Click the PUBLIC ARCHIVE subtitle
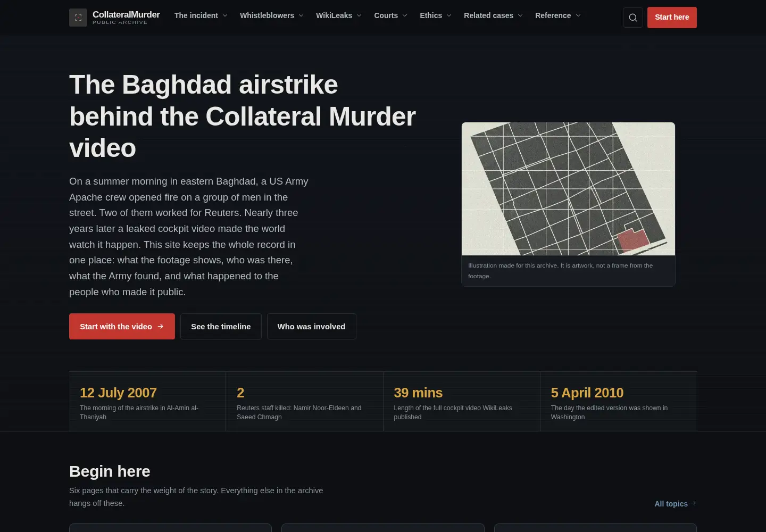 pyautogui.click(x=120, y=22)
